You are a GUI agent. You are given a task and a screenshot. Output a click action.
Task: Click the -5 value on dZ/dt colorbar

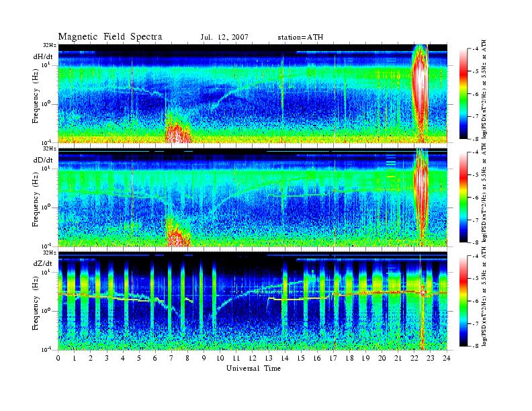(476, 279)
